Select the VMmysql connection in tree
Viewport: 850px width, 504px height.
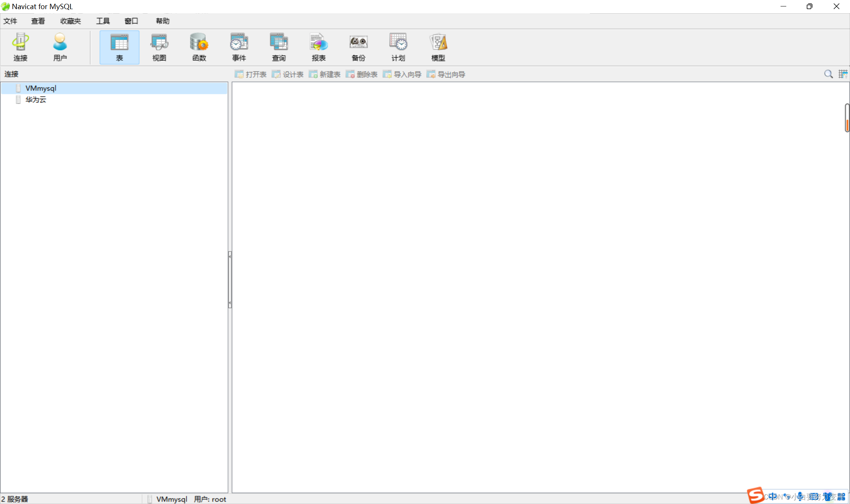point(41,88)
